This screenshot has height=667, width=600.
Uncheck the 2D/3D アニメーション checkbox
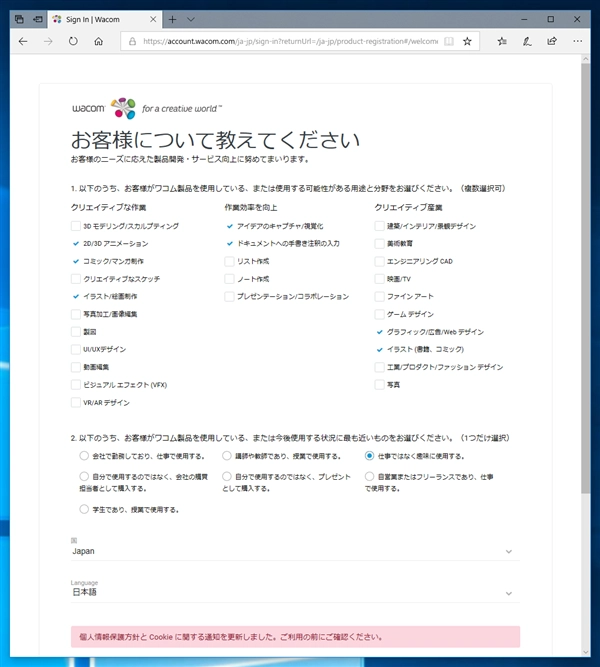[76, 243]
